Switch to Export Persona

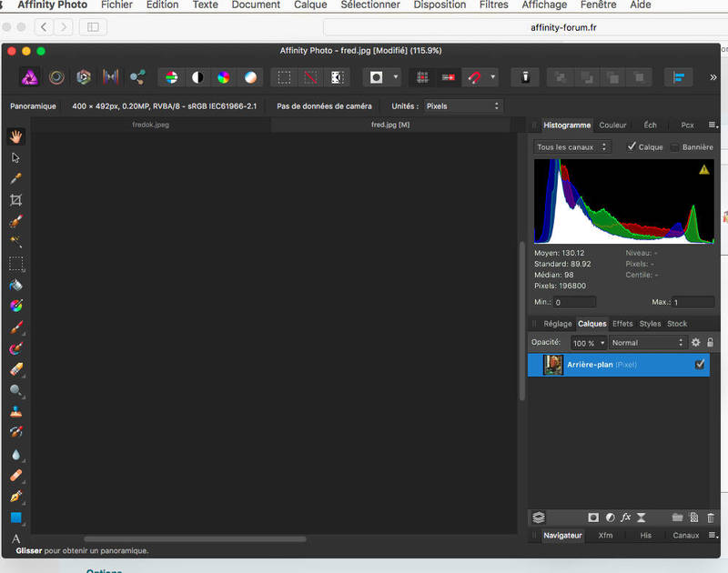click(137, 77)
